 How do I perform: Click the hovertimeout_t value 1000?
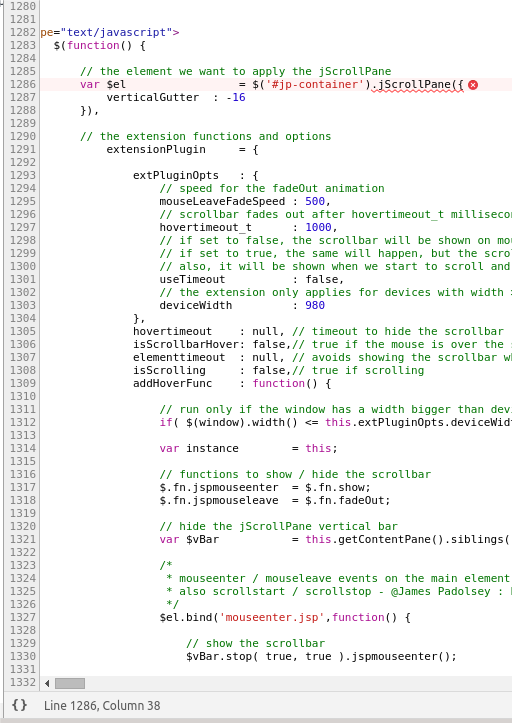pyautogui.click(x=318, y=227)
